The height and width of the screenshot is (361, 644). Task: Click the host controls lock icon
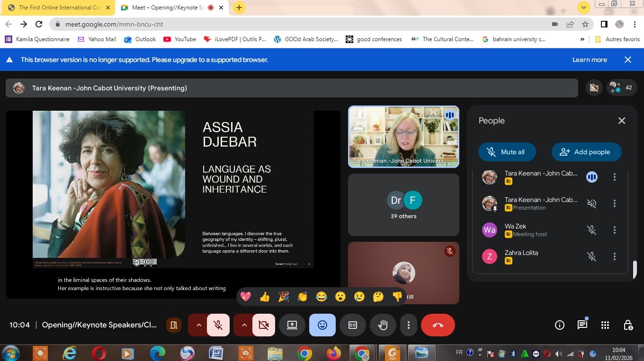click(x=628, y=325)
